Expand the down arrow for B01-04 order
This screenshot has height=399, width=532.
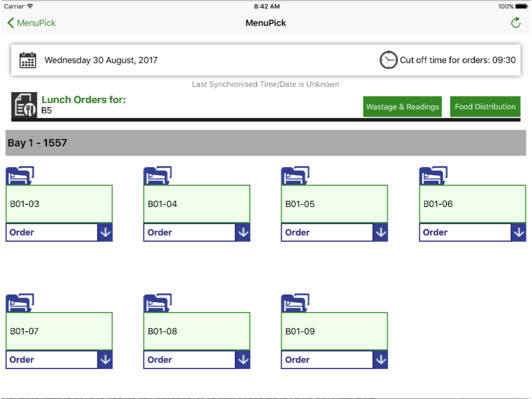(243, 232)
